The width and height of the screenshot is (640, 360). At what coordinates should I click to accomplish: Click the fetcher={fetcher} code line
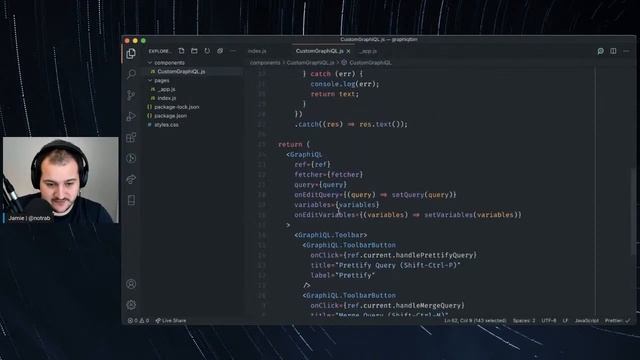[x=329, y=175]
